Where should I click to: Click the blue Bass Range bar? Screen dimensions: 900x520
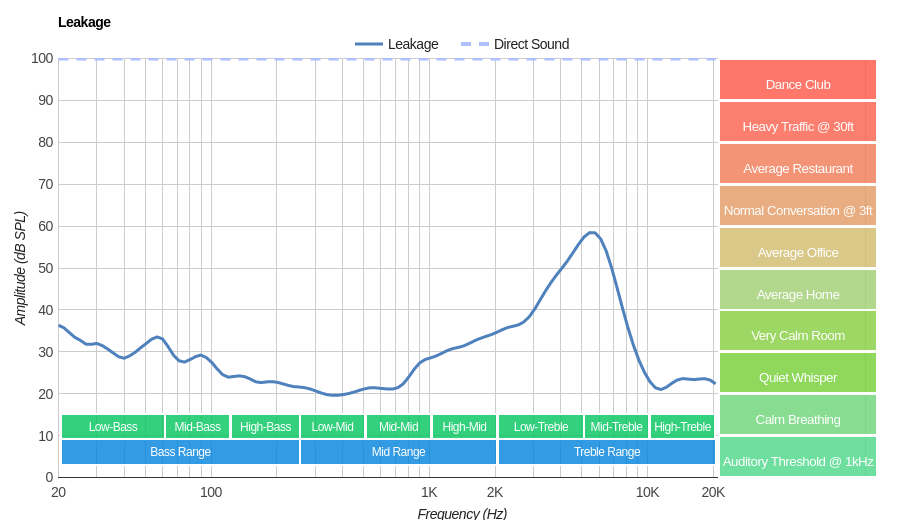coord(180,452)
